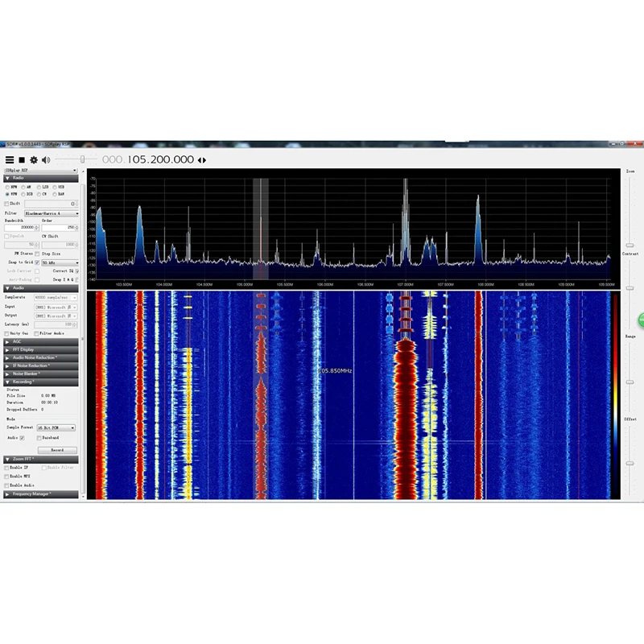Stop the radio with the stop button
Viewport: 644px width, 644px height.
(x=22, y=159)
